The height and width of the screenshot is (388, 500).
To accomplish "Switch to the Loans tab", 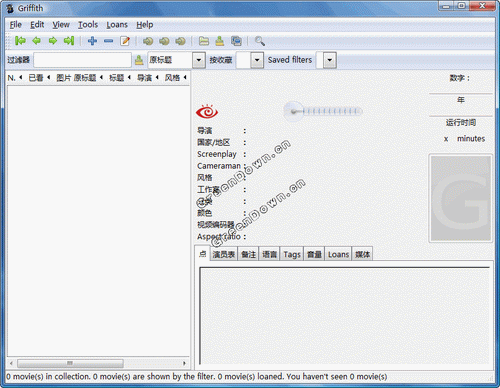I will pyautogui.click(x=338, y=254).
